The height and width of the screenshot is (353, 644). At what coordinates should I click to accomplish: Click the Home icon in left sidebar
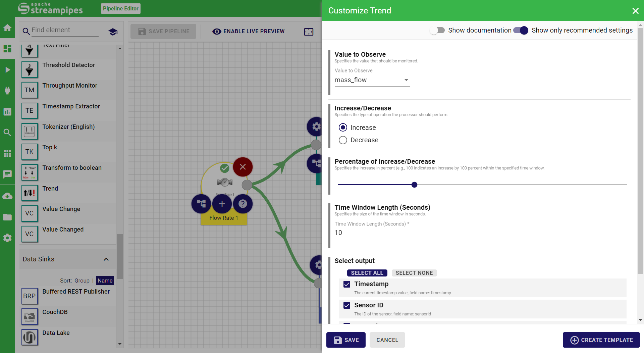point(7,28)
